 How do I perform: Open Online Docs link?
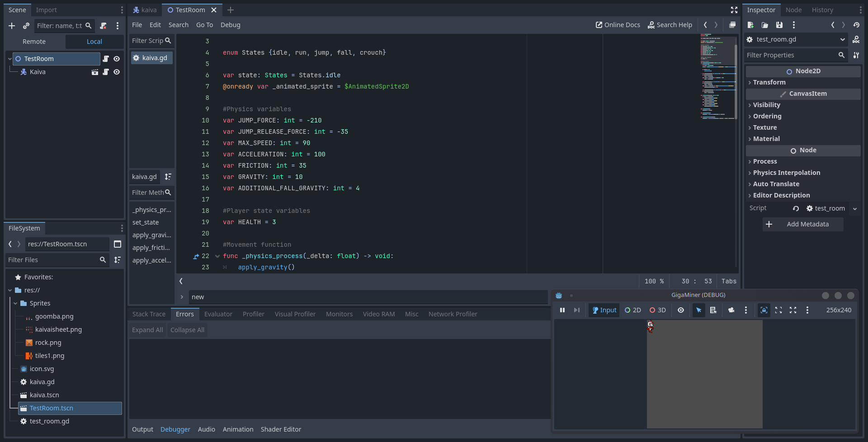point(618,25)
